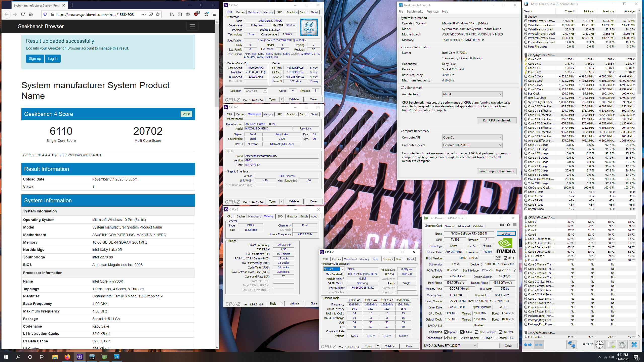Toggle OpenCL computing checkbox
Viewport: 644px width, 362px height.
tap(446, 332)
